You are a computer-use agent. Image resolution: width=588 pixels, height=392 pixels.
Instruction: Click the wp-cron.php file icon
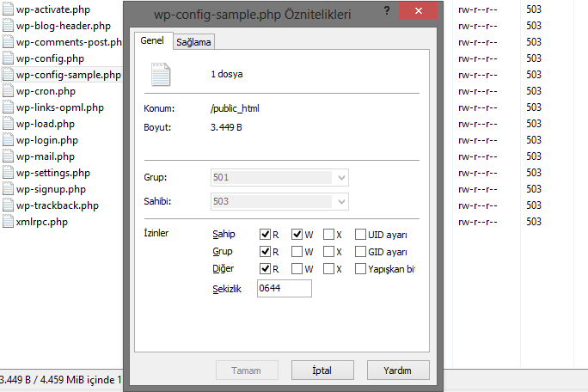[7, 91]
